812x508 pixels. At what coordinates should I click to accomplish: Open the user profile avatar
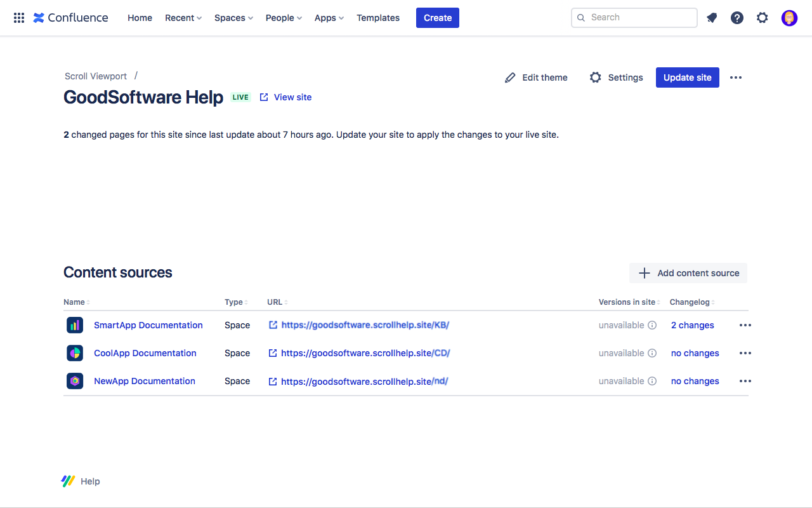click(x=789, y=18)
